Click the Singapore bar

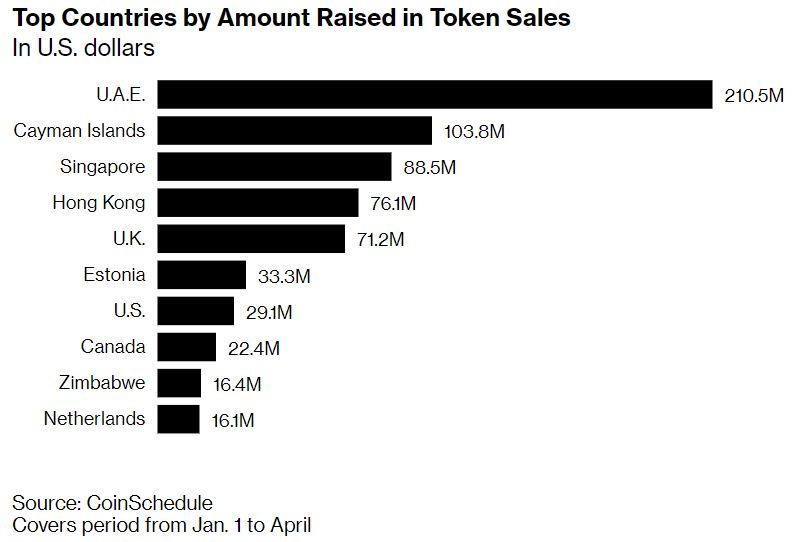[x=274, y=167]
